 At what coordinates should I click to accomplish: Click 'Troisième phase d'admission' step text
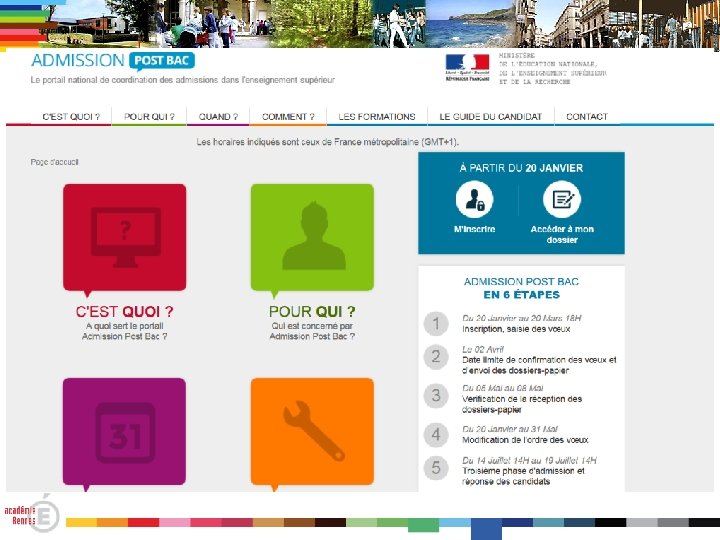(x=523, y=476)
